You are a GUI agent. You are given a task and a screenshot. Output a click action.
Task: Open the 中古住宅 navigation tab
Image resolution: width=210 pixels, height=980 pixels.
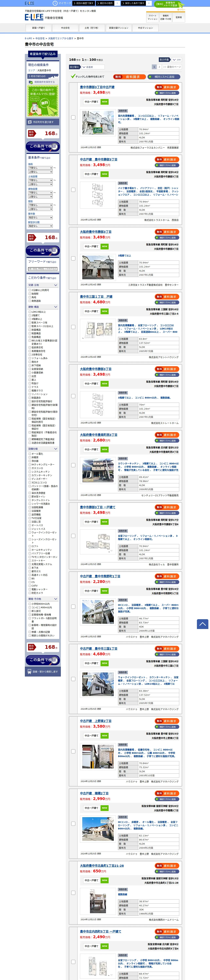pyautogui.click(x=65, y=28)
